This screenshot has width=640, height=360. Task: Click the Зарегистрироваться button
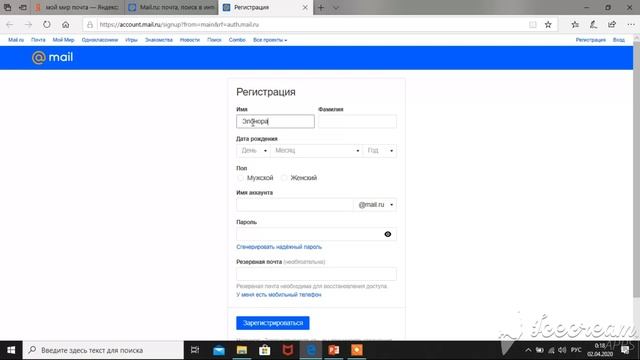pos(273,323)
